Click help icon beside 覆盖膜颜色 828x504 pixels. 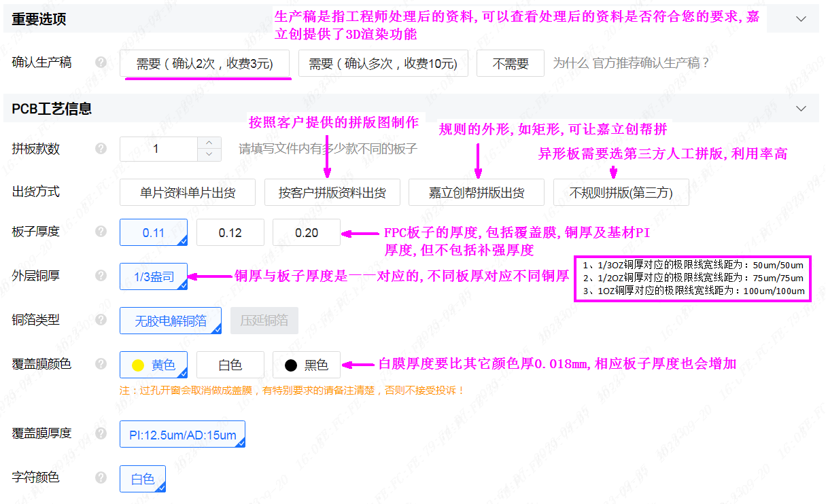pos(101,364)
